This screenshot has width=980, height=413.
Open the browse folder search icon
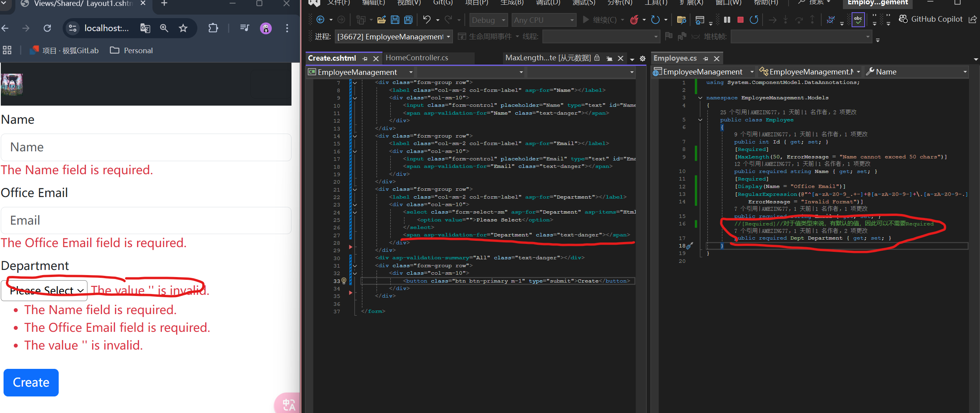tap(681, 20)
